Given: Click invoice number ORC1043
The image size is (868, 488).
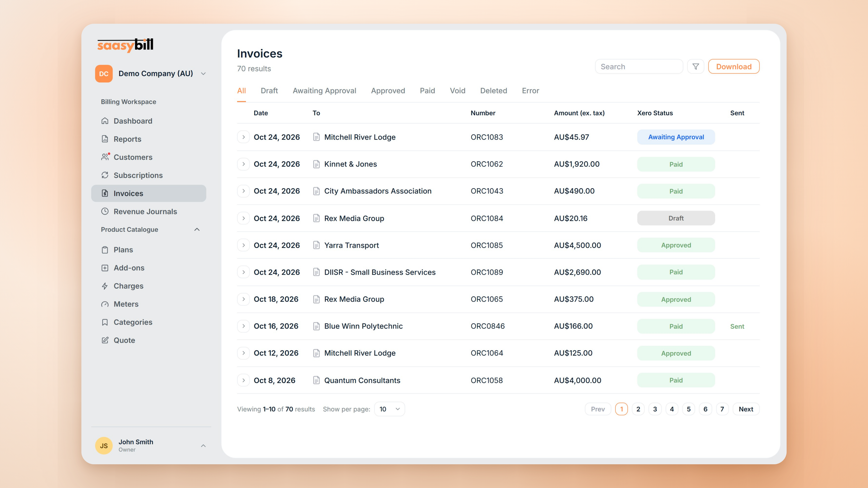Looking at the screenshot, I should [x=487, y=191].
